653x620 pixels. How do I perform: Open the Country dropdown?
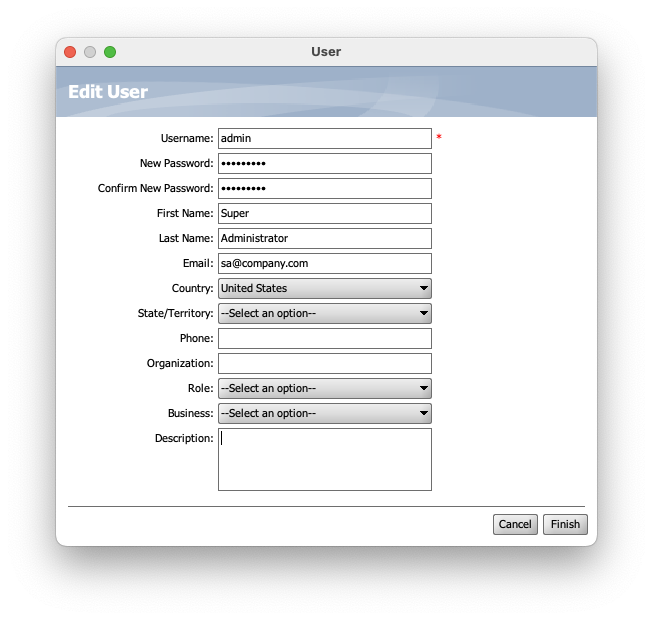click(x=324, y=288)
